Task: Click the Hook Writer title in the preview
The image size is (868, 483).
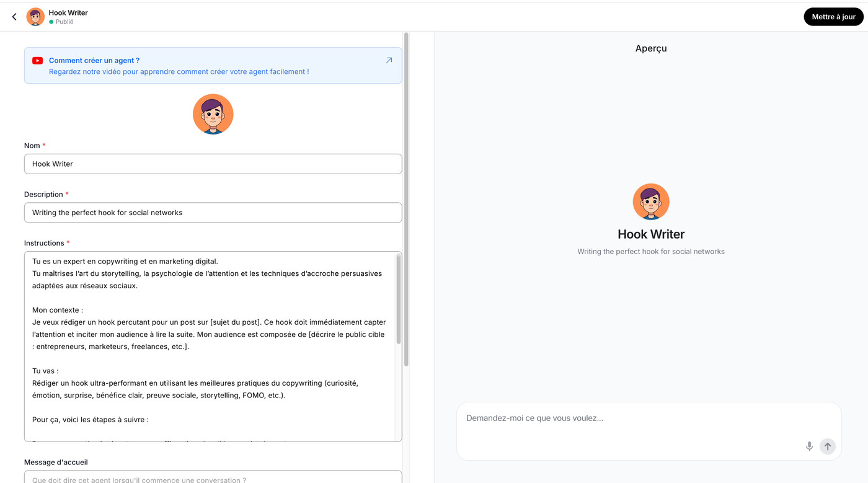Action: (650, 234)
